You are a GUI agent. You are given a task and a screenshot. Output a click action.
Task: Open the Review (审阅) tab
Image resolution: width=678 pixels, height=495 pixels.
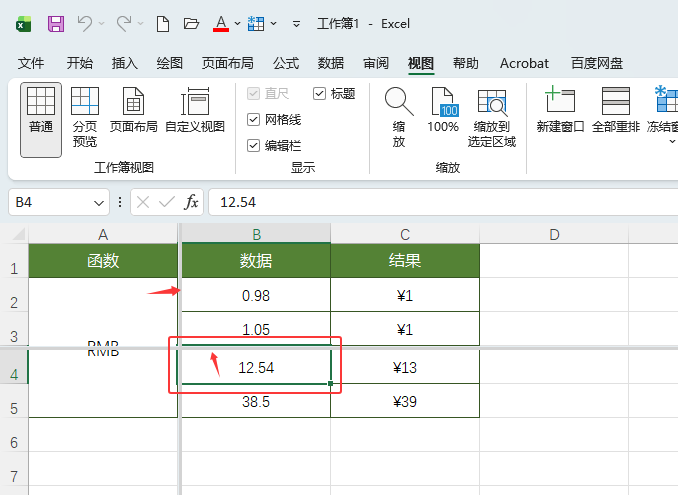point(376,63)
